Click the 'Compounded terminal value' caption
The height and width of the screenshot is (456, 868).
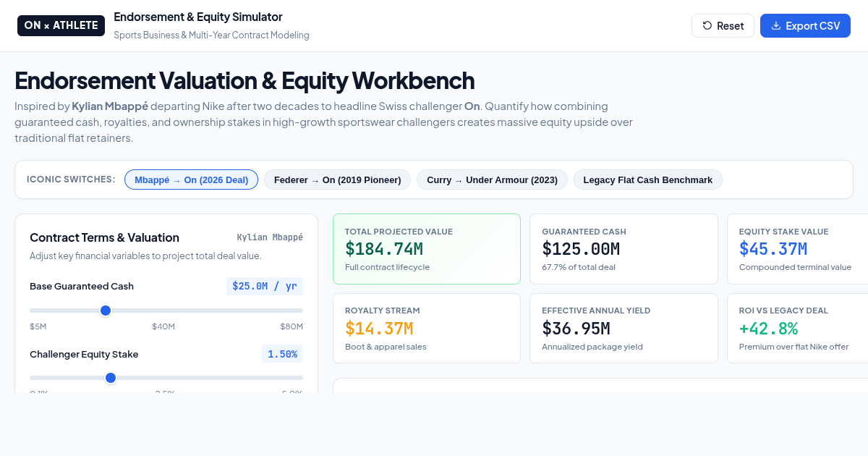795,267
